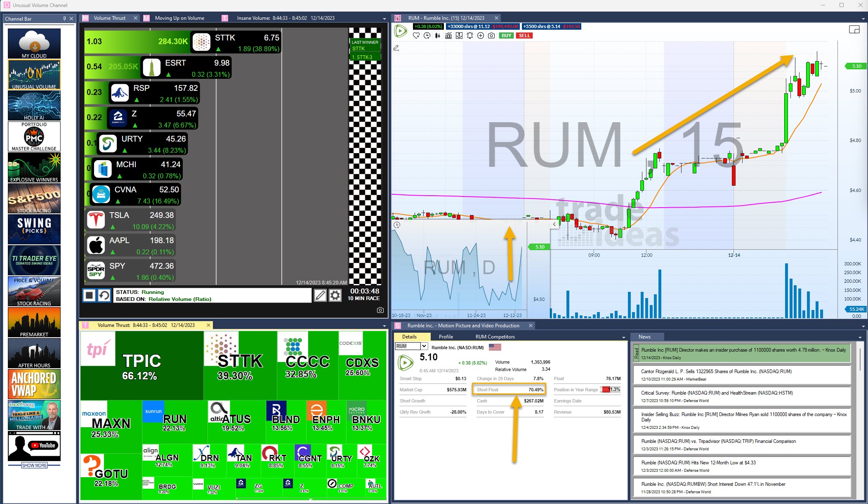The width and height of the screenshot is (868, 504).
Task: Open the drawing tools pencil dropdown
Action: click(x=396, y=48)
